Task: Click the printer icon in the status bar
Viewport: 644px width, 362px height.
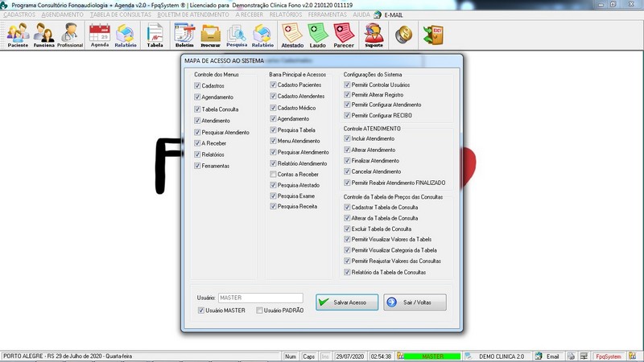Action: pos(571,356)
